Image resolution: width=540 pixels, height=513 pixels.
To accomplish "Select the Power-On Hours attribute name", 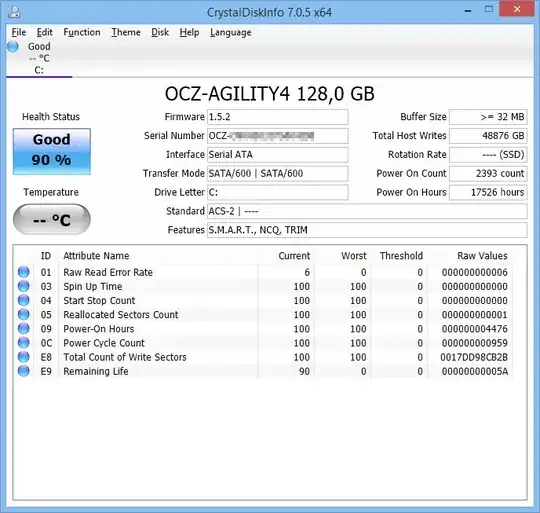I will [x=98, y=329].
